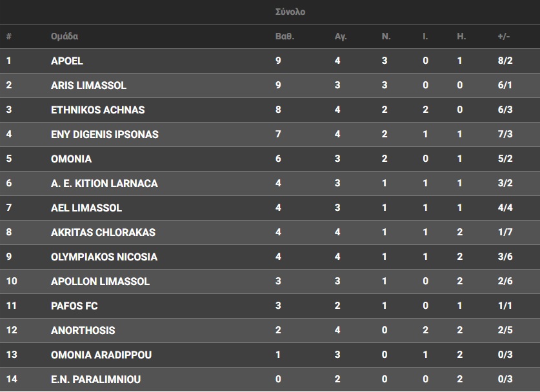
Task: Open E.N. PARALIMNIOU team page
Action: tap(95, 380)
